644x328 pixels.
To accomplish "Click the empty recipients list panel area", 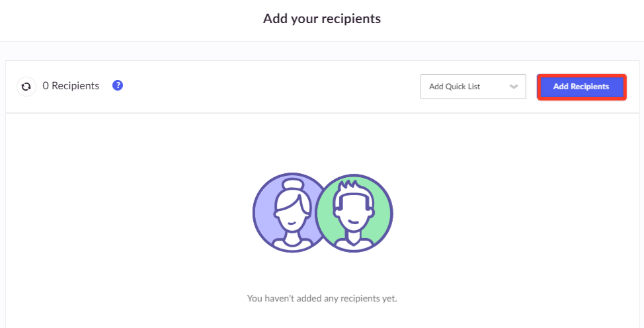I will tap(322, 221).
